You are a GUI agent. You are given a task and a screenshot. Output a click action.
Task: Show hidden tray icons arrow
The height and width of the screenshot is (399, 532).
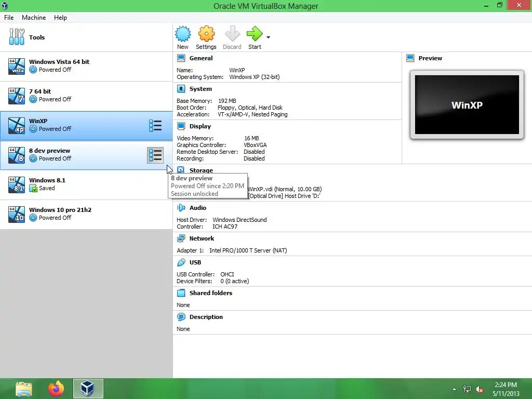tap(454, 389)
